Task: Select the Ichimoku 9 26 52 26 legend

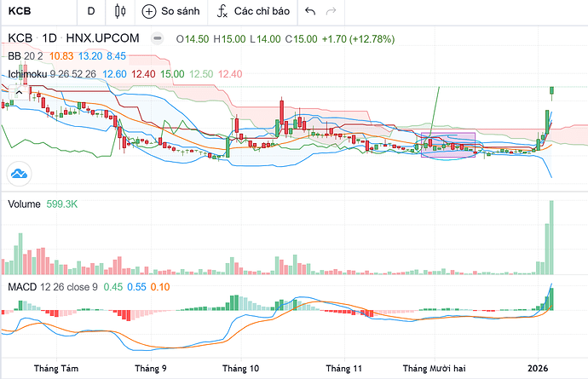Action: tap(52, 74)
